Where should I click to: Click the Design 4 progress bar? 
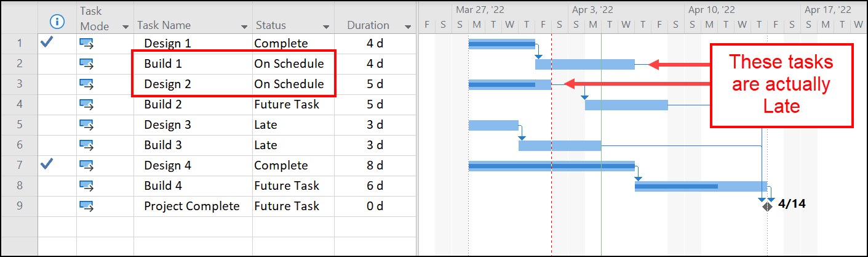coord(552,166)
